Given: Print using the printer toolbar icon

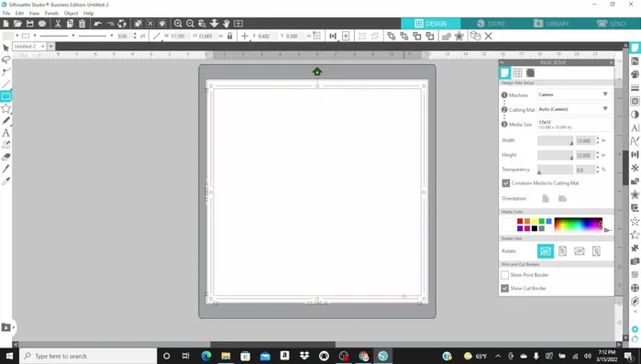Looking at the screenshot, I should pyautogui.click(x=41, y=23).
